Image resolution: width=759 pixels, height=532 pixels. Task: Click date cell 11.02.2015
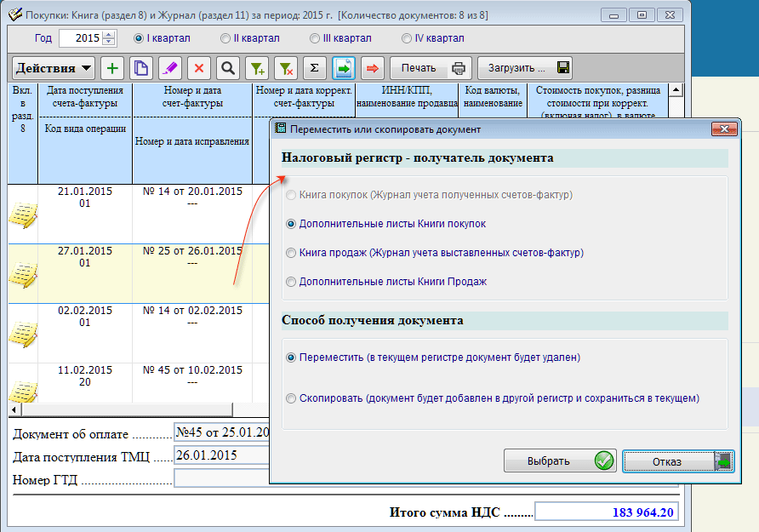pos(85,370)
